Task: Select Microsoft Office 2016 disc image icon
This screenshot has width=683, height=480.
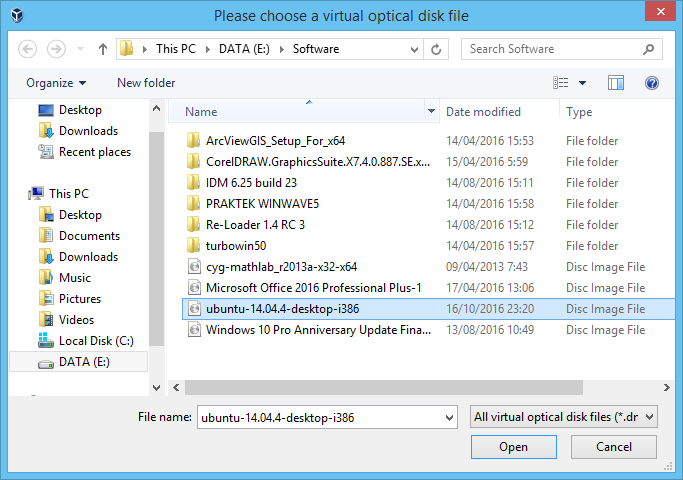Action: point(194,287)
